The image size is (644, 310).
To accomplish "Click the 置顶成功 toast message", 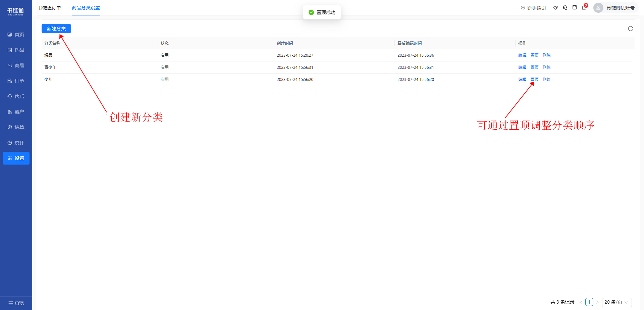I will [x=322, y=12].
